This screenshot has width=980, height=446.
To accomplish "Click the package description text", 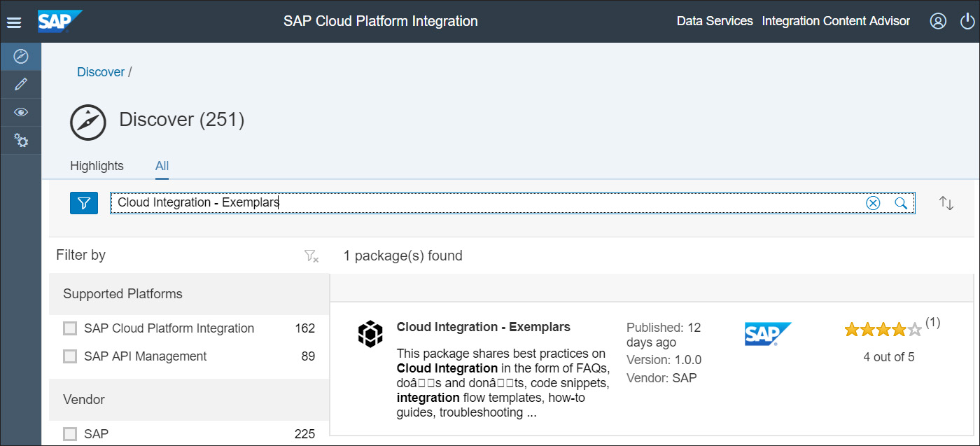I will 503,383.
